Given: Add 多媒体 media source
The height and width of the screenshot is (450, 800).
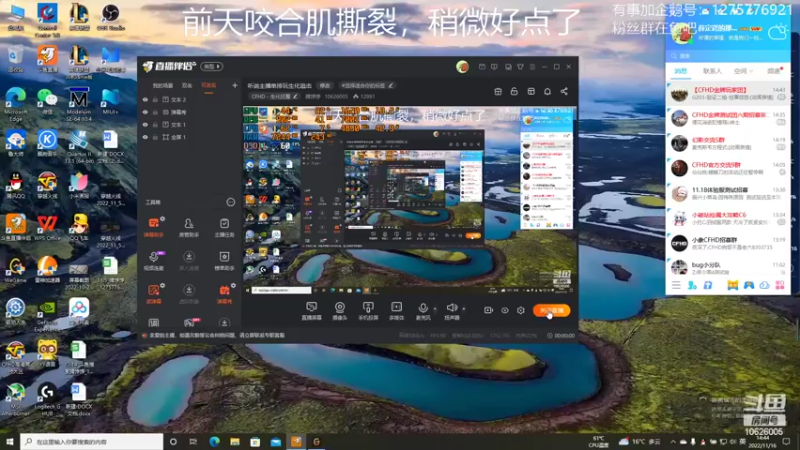Looking at the screenshot, I should coord(396,311).
